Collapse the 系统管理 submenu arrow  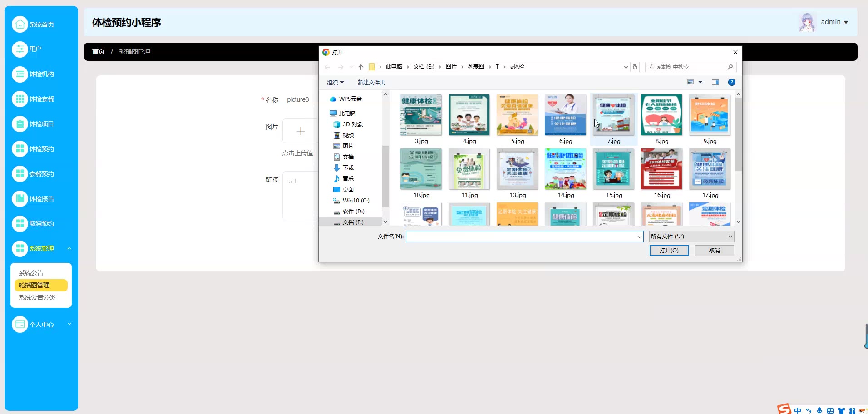pyautogui.click(x=69, y=248)
